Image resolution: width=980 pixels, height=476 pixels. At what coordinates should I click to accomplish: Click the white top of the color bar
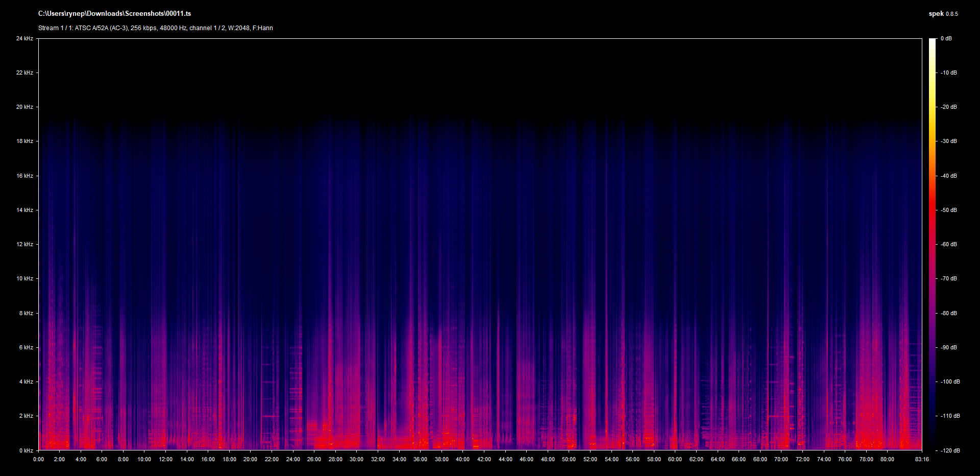(933, 42)
